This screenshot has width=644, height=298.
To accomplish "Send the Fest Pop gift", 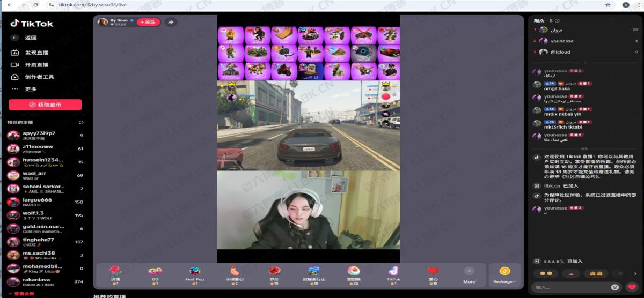I will [195, 274].
